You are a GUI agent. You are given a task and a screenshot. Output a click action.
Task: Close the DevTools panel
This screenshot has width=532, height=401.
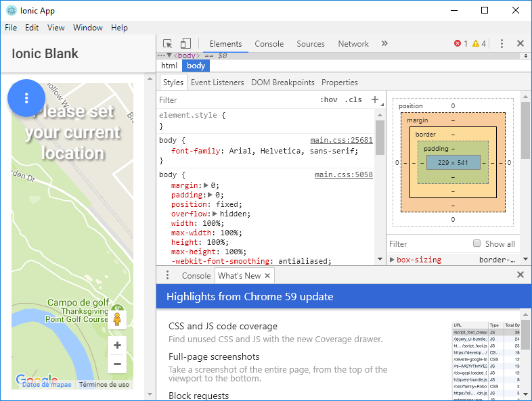pos(520,43)
